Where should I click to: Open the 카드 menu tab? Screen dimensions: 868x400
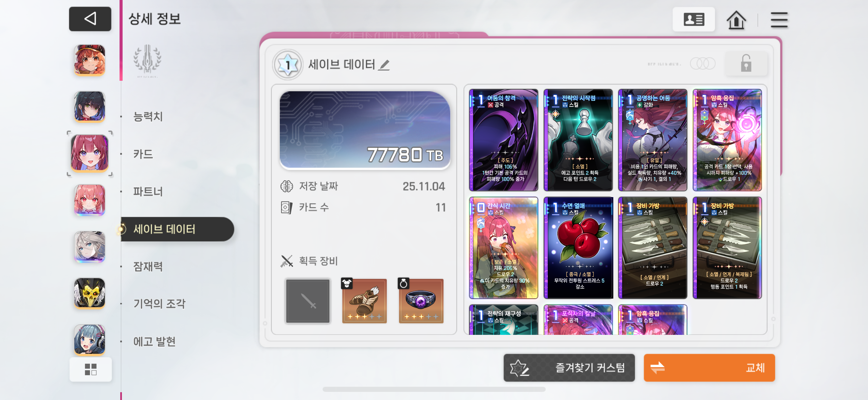click(143, 154)
